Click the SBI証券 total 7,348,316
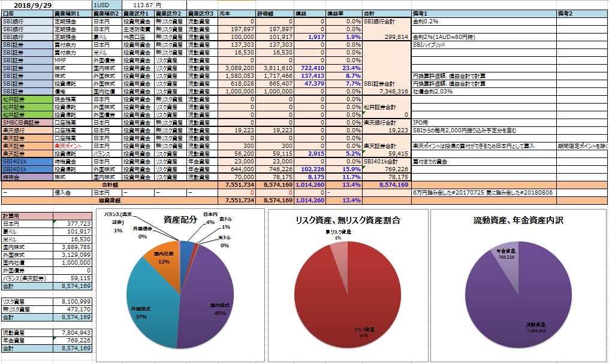 click(x=387, y=92)
